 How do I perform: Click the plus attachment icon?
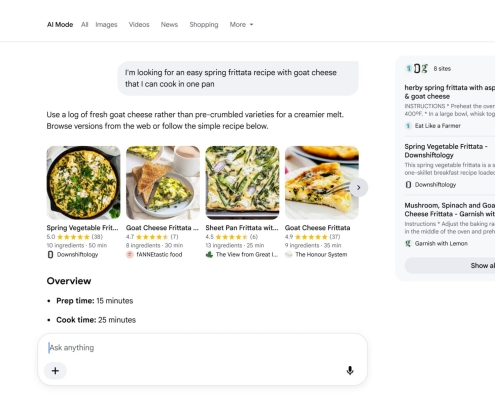(55, 371)
